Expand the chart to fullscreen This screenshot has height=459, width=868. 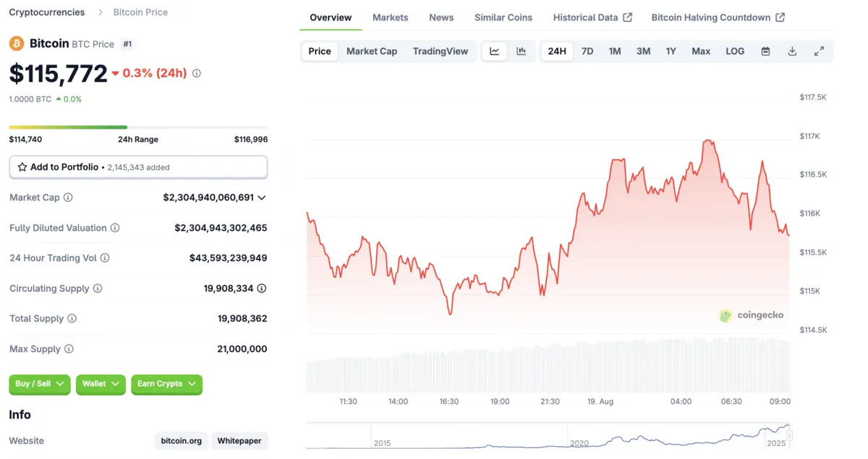[819, 51]
